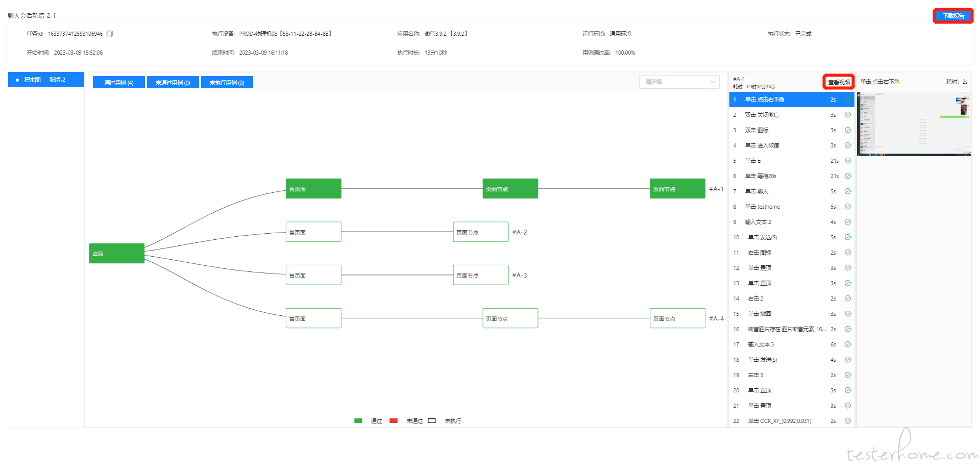Click the pass check icon for step 15 单击 撤回
980x474 pixels.
point(847,314)
